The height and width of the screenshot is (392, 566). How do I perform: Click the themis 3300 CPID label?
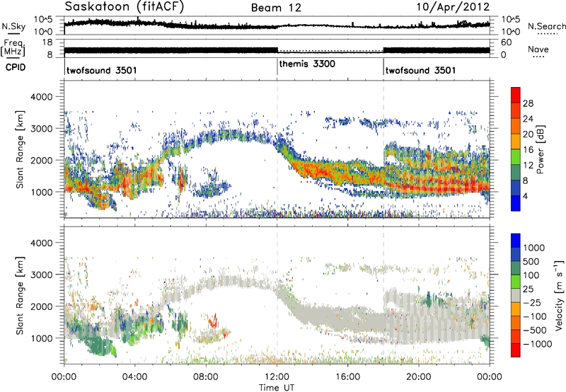coord(307,64)
